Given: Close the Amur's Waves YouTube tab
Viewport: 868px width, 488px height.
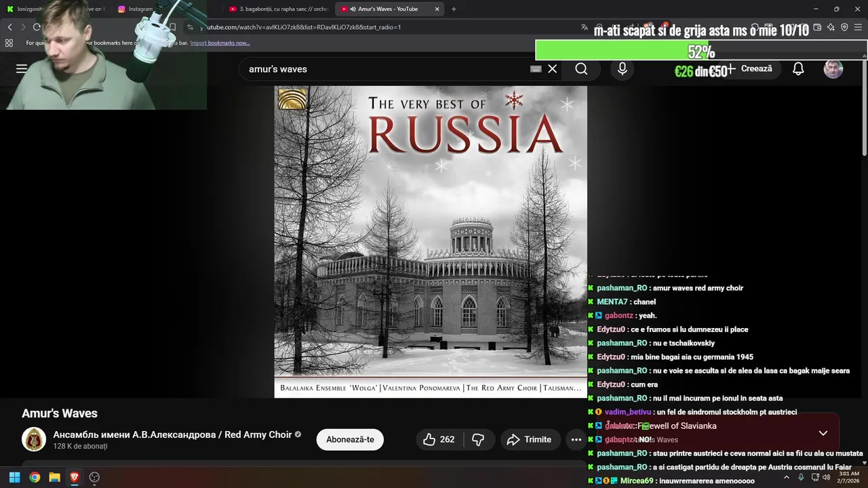Looking at the screenshot, I should pos(437,9).
